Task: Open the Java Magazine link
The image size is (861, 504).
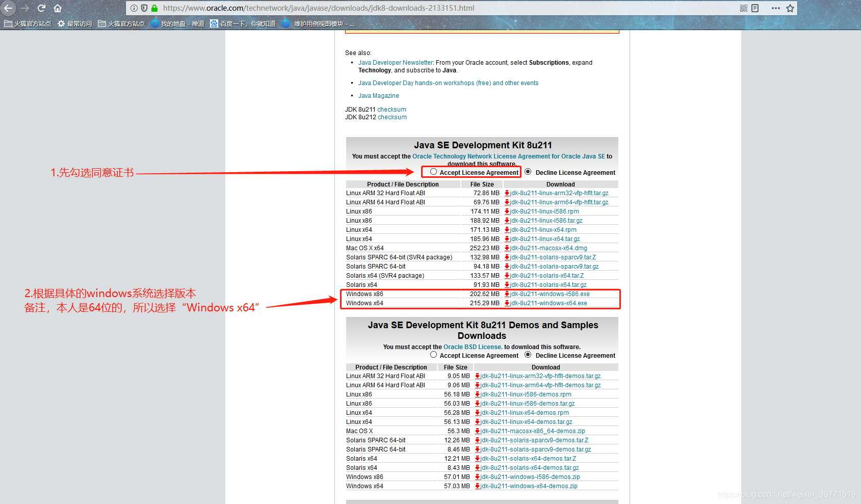Action: coord(378,96)
